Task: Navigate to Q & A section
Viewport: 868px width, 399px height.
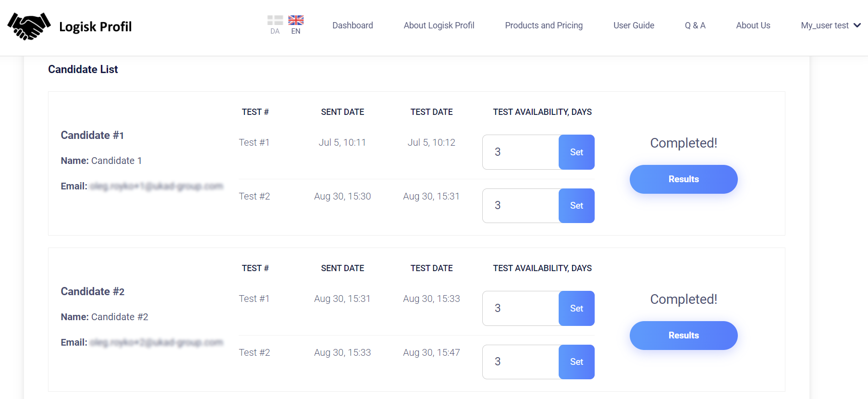Action: [x=695, y=25]
